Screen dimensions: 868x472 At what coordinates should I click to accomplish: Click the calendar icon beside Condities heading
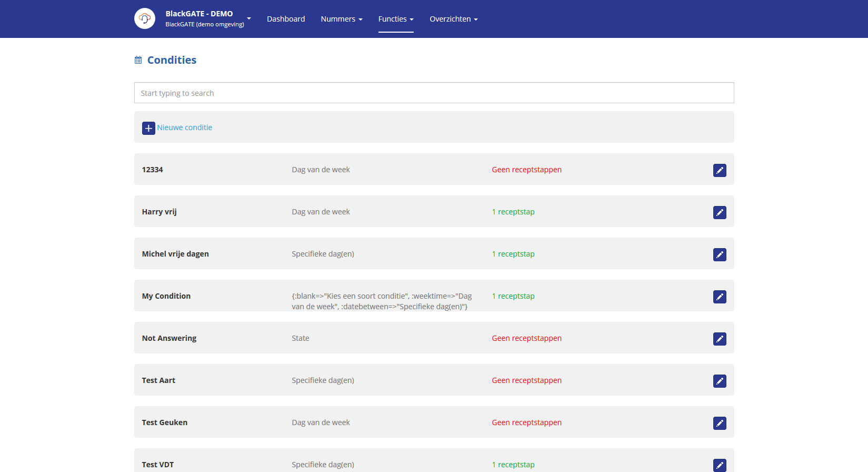[x=138, y=60]
